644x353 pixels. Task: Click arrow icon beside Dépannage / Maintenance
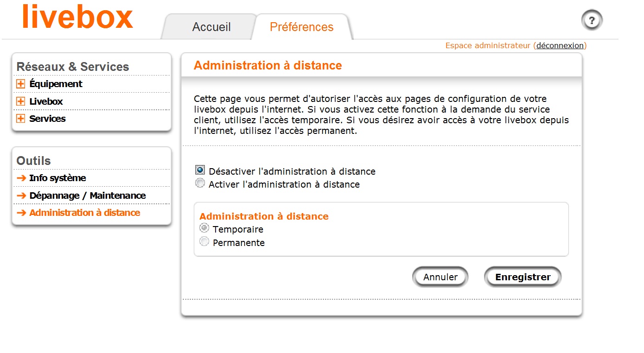(21, 195)
